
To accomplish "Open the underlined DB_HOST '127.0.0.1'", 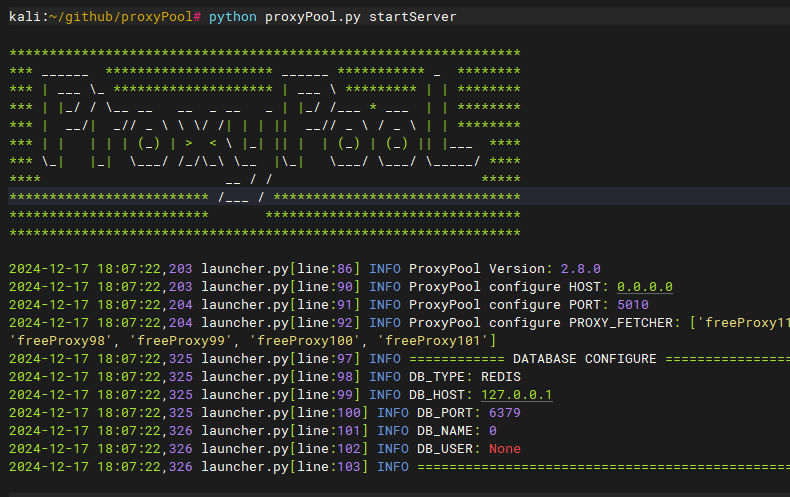I will 517,395.
